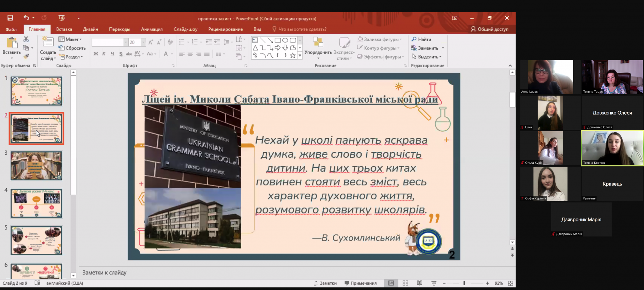Screen dimensions: 644x290
Task: Select the Cut scissors icon
Action: [26, 39]
